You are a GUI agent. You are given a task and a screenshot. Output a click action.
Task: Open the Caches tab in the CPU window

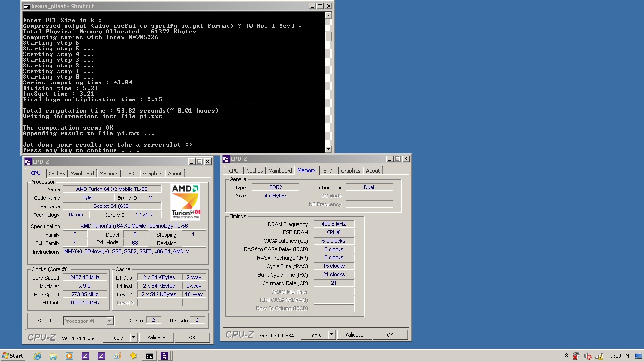[57, 173]
